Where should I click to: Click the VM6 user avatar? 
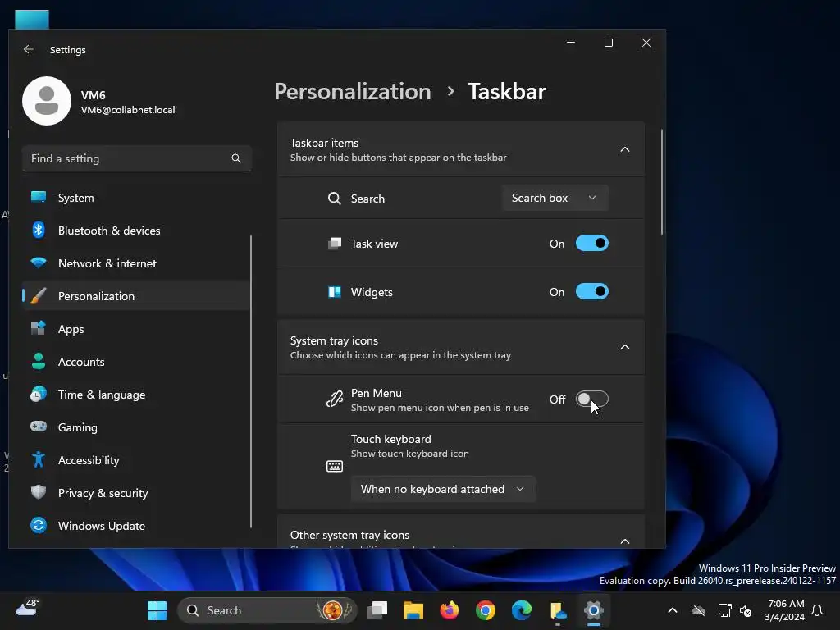tap(47, 101)
